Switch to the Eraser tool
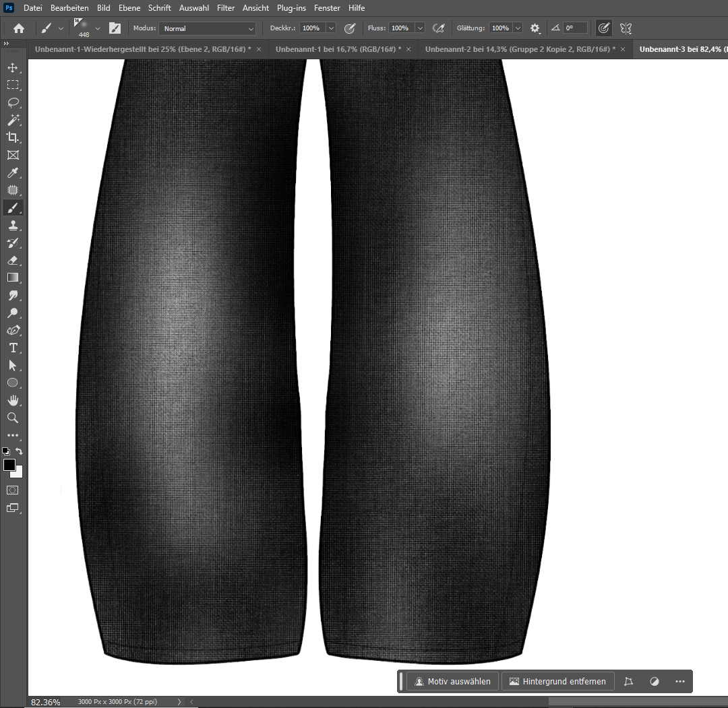Screen dimensions: 728x708 coord(12,261)
